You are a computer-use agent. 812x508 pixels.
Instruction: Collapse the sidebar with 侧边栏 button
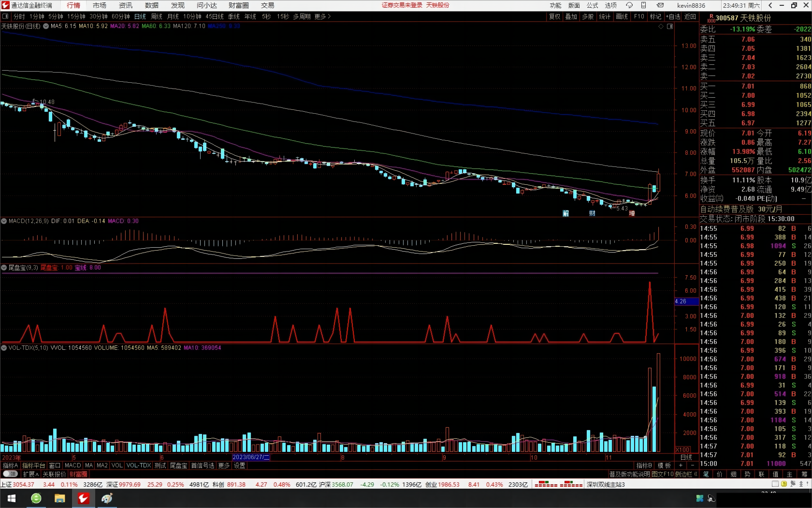point(686,474)
